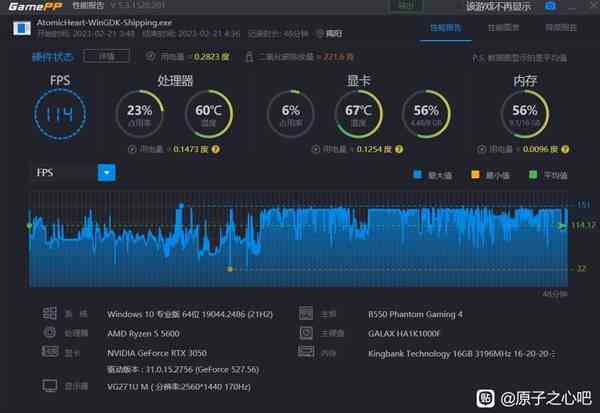Click the 32 minimum value label
Image resolution: width=600 pixels, height=413 pixels.
pyautogui.click(x=581, y=269)
